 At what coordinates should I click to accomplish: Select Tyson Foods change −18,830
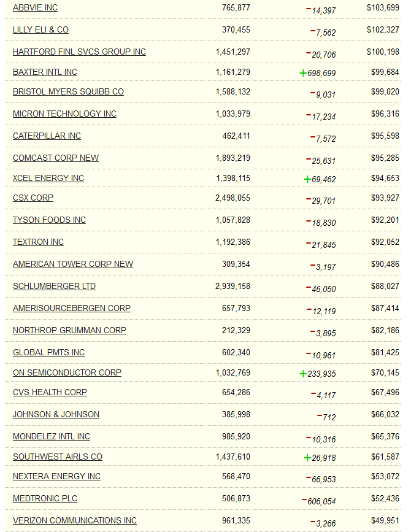pyautogui.click(x=321, y=223)
